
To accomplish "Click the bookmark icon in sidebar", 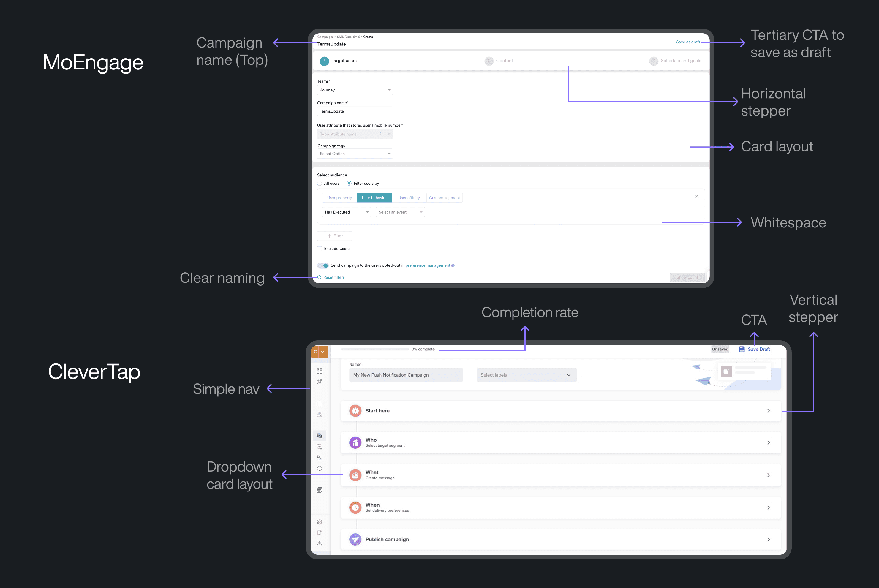I will pos(319,532).
